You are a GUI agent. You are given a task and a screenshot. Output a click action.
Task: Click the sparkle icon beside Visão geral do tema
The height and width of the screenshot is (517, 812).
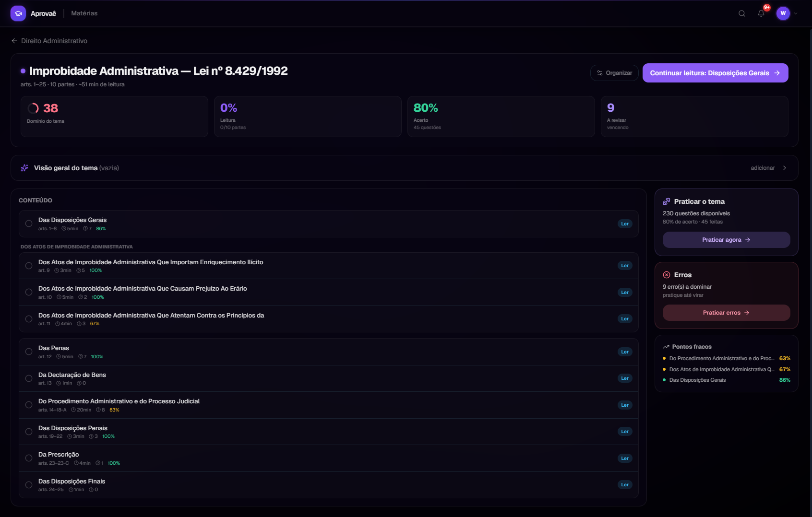[24, 168]
